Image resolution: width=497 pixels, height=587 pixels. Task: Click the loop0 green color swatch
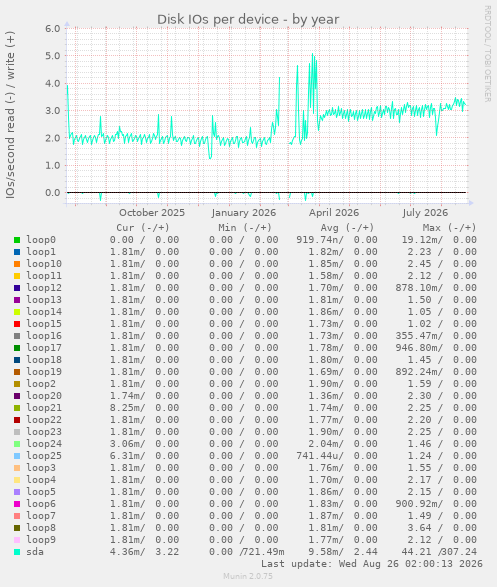[x=17, y=240]
